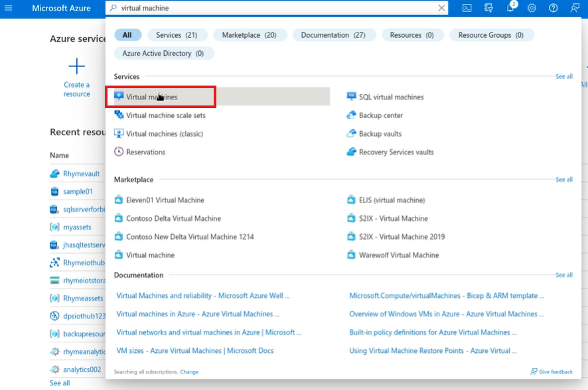Filter results by Resources (0)
Viewport: 588px width, 390px height.
click(x=412, y=35)
